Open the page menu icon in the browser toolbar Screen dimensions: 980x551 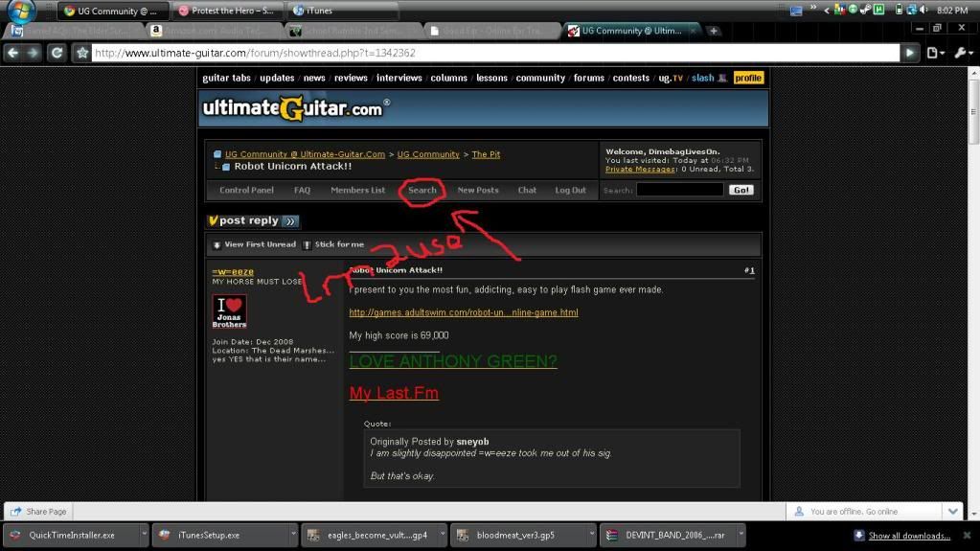point(935,53)
